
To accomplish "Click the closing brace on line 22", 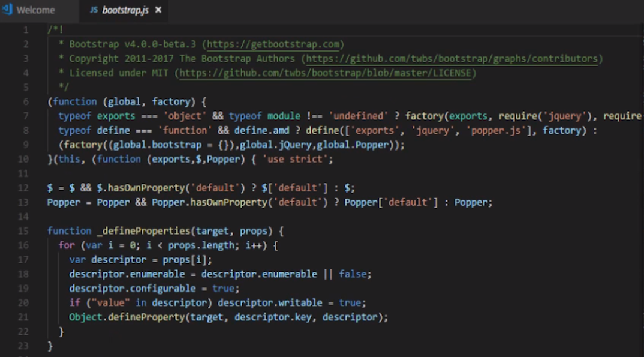I will pyautogui.click(x=61, y=332).
